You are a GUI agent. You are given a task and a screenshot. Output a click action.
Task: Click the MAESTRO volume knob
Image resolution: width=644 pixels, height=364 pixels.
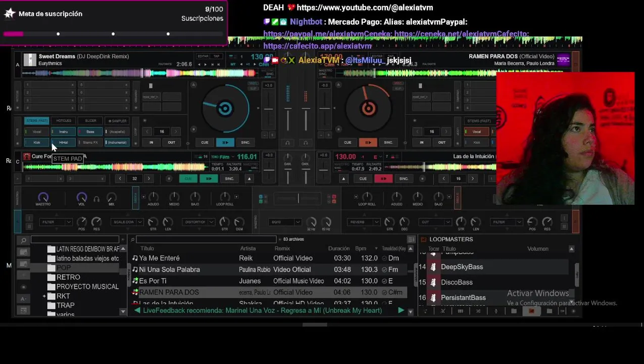(43, 197)
